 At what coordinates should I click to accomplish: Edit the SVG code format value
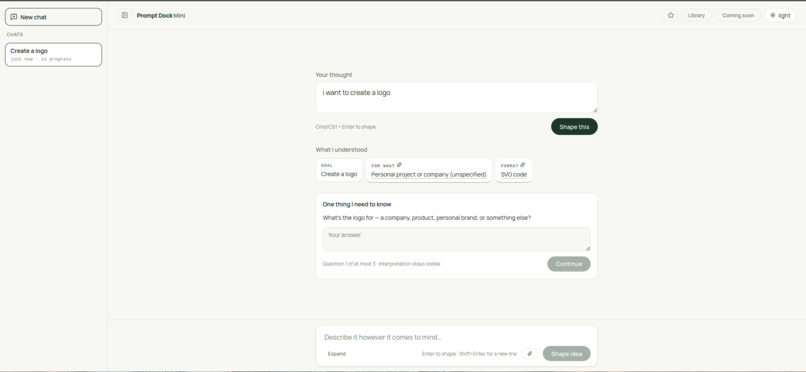point(514,174)
